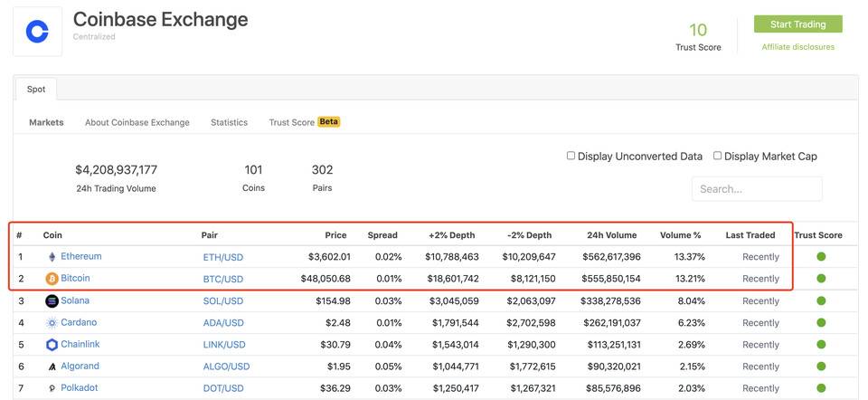Click the Search input field
868x400 pixels.
point(757,189)
